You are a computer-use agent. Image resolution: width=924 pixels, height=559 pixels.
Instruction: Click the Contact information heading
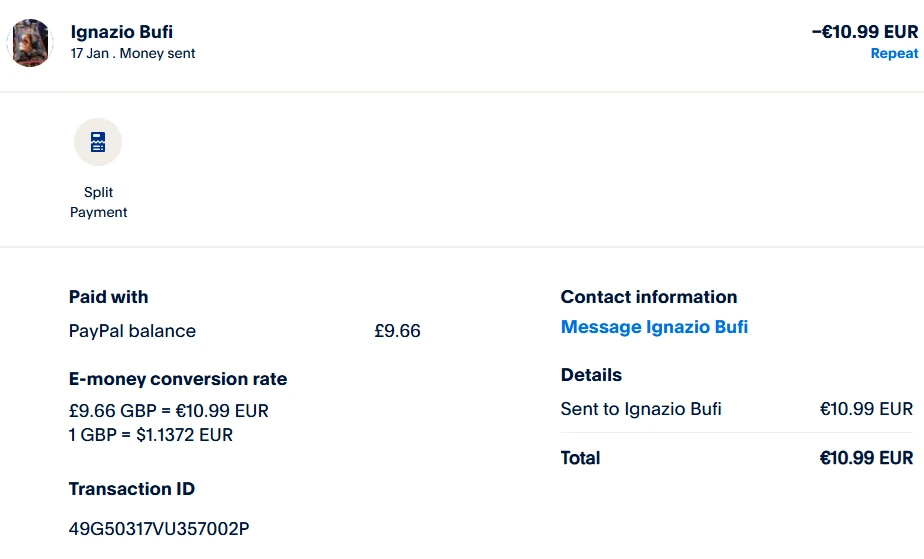(649, 297)
